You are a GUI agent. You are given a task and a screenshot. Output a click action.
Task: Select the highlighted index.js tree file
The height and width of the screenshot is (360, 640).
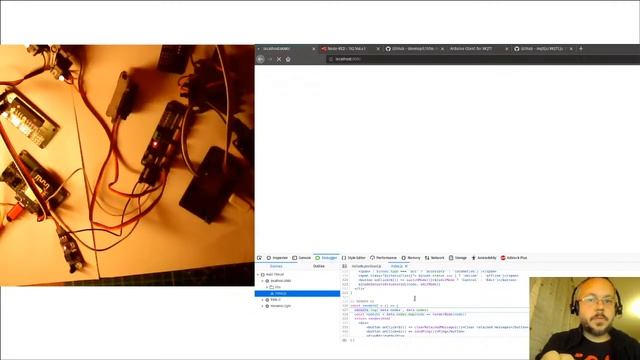click(297, 293)
